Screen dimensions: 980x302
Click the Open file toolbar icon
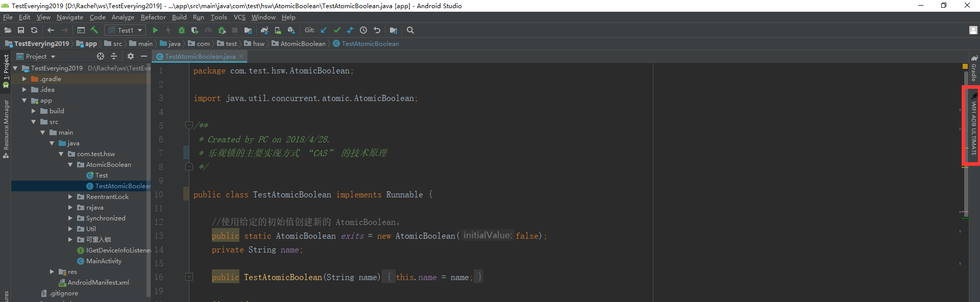tap(8, 31)
